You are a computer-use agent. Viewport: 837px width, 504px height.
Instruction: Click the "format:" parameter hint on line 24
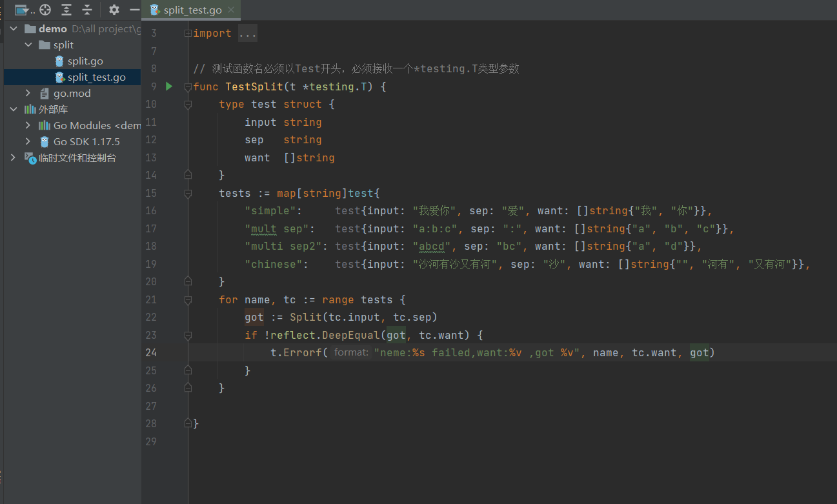tap(352, 352)
